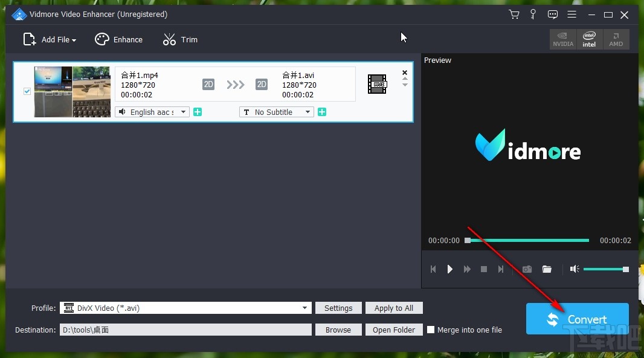Start conversion with Convert button
Image resolution: width=644 pixels, height=358 pixels.
click(577, 319)
